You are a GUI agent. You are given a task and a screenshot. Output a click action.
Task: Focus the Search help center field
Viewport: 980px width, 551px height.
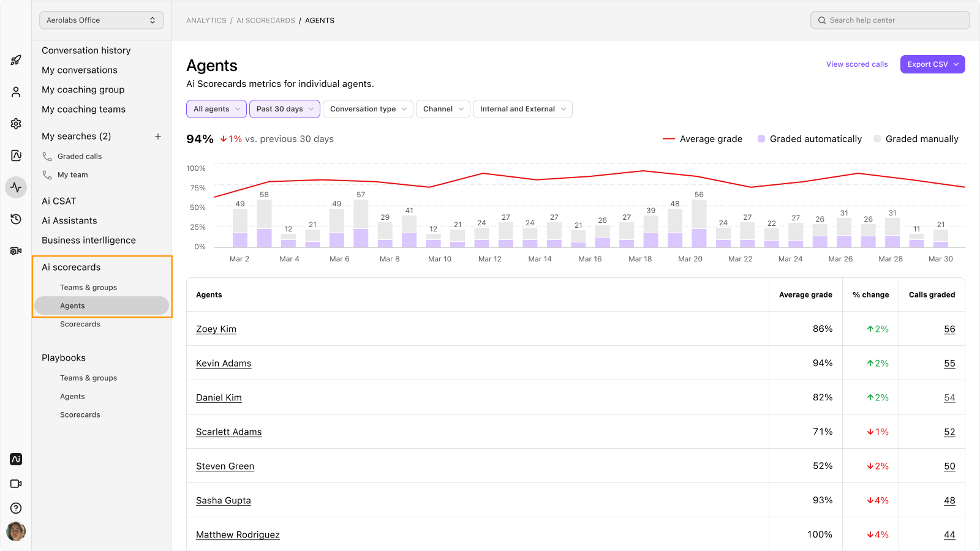(890, 20)
